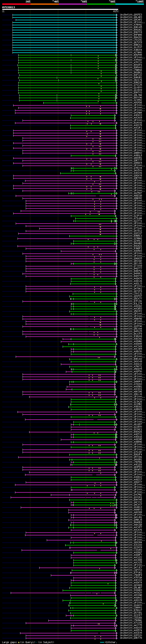Open hit UniRef100_Q67UY9

(x=131, y=42)
